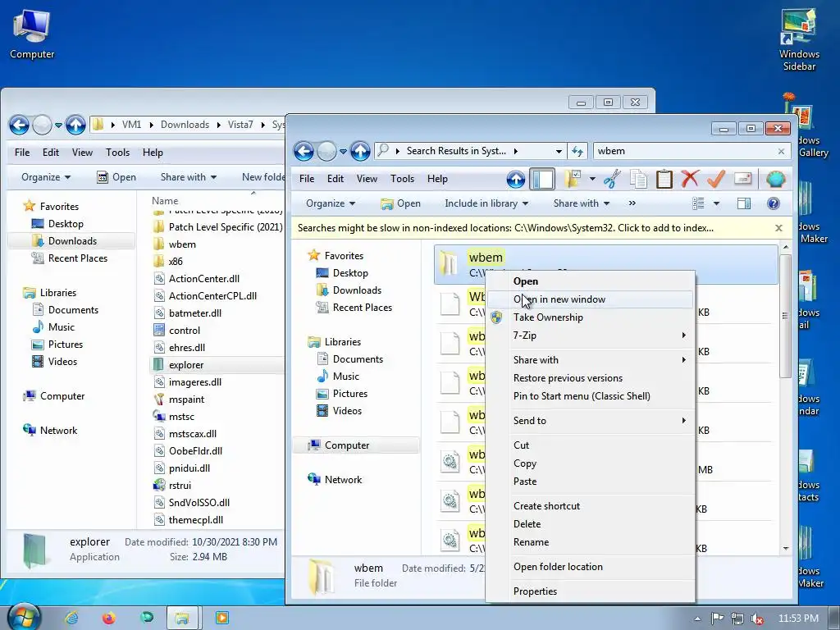Expand Share with in context menu

click(x=591, y=360)
